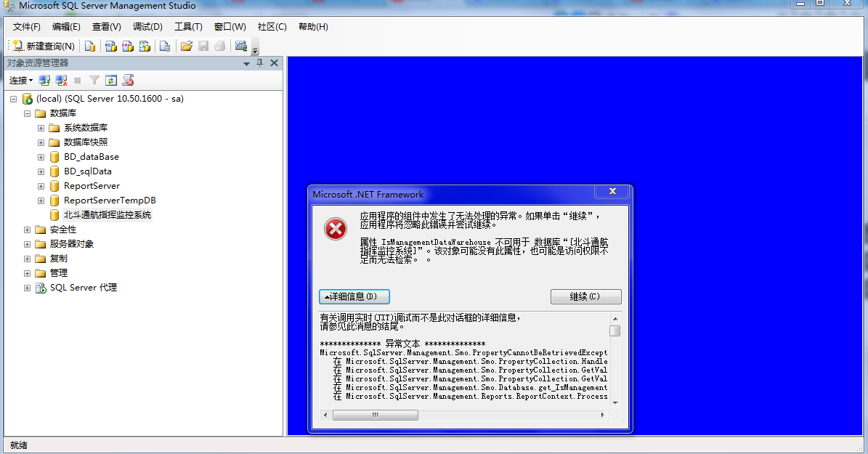Image resolution: width=868 pixels, height=454 pixels.
Task: Toggle auto-hide pin on Object Explorer panel
Action: tap(259, 63)
